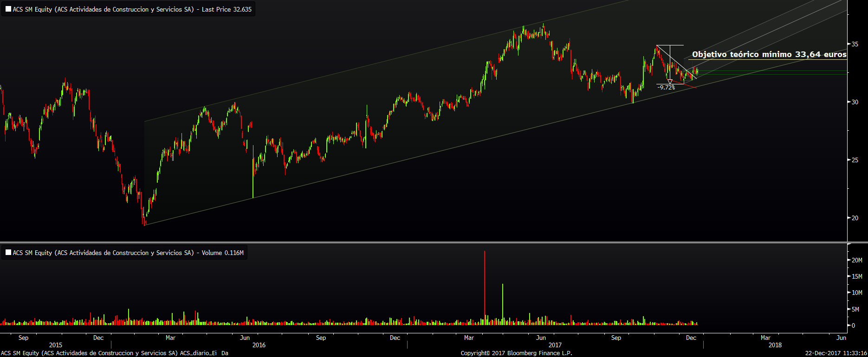Click the 25 price axis label

coord(855,160)
